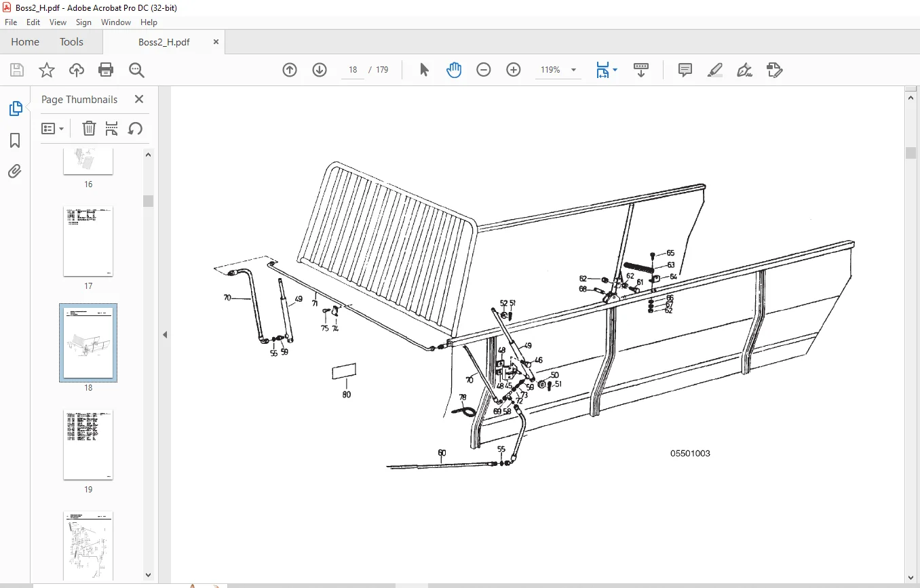
Task: Open thumbnail options dropdown menu
Action: pos(52,128)
